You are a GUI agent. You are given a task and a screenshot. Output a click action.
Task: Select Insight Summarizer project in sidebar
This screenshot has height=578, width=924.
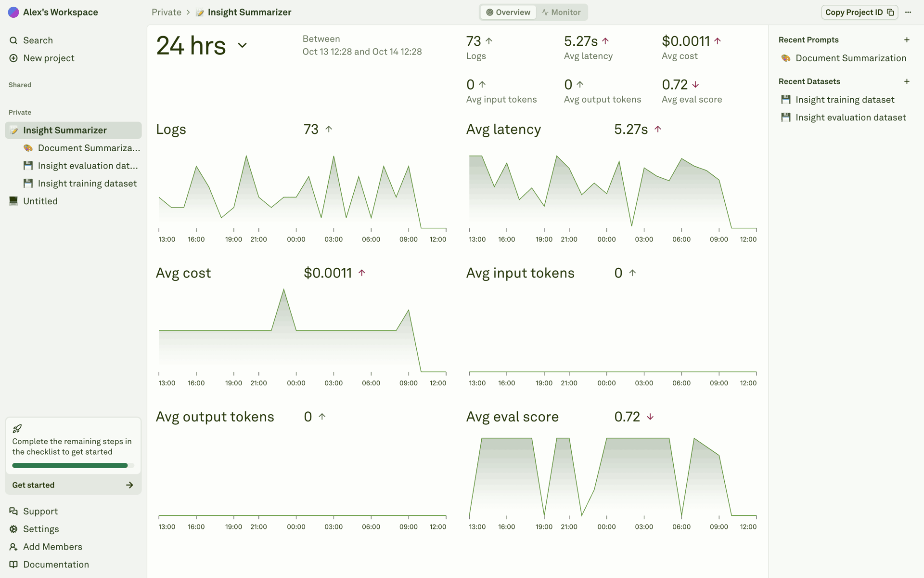tap(73, 131)
